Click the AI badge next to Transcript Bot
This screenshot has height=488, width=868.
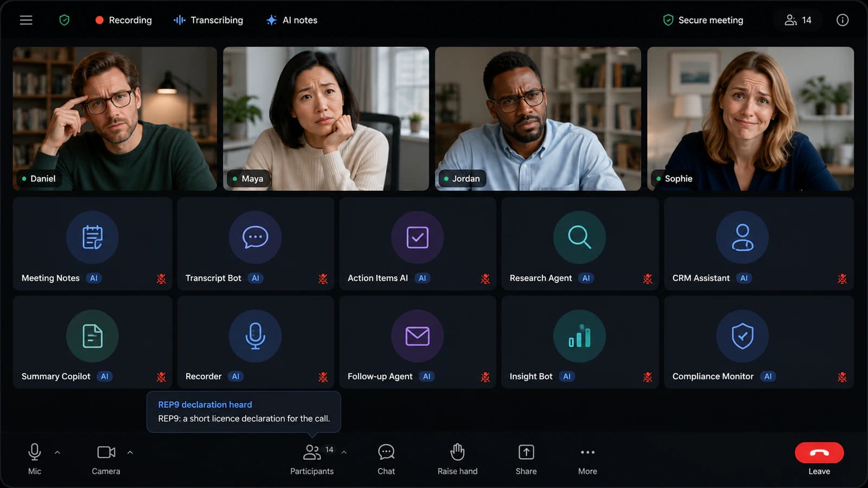[256, 278]
